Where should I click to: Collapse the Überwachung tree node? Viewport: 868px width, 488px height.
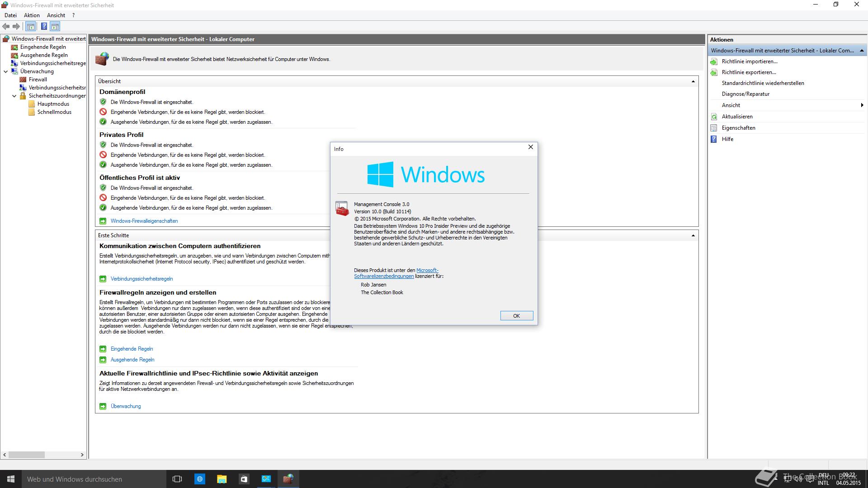tap(6, 71)
